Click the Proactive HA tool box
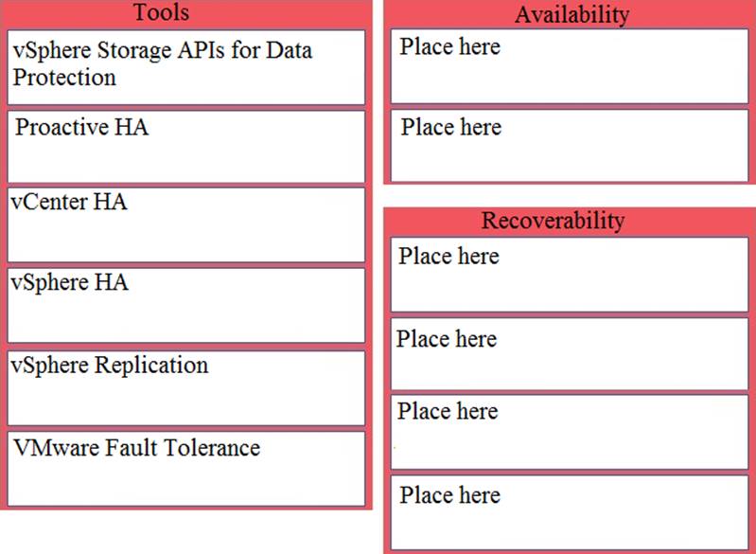Screen dimensions: 756x554 click(x=185, y=146)
